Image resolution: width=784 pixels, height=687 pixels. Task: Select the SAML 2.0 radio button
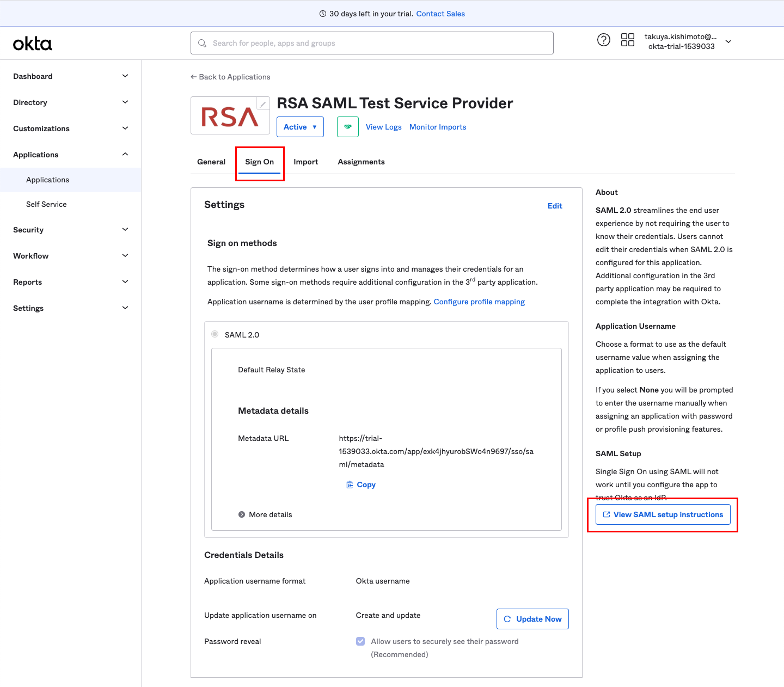[x=215, y=334]
